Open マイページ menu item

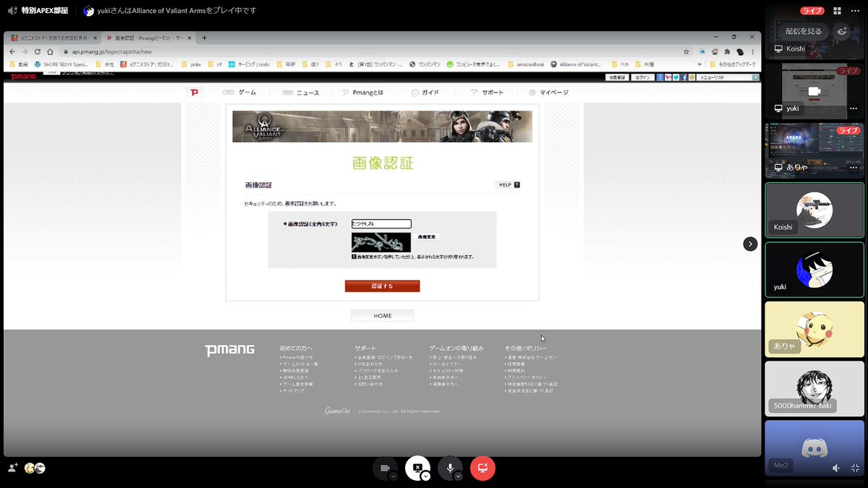(549, 93)
